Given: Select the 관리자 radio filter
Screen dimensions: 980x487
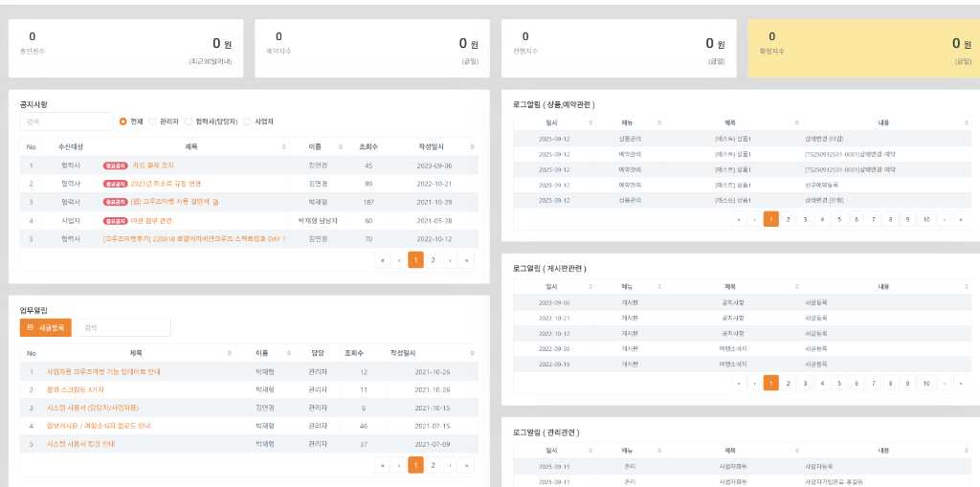Looking at the screenshot, I should coord(152,122).
